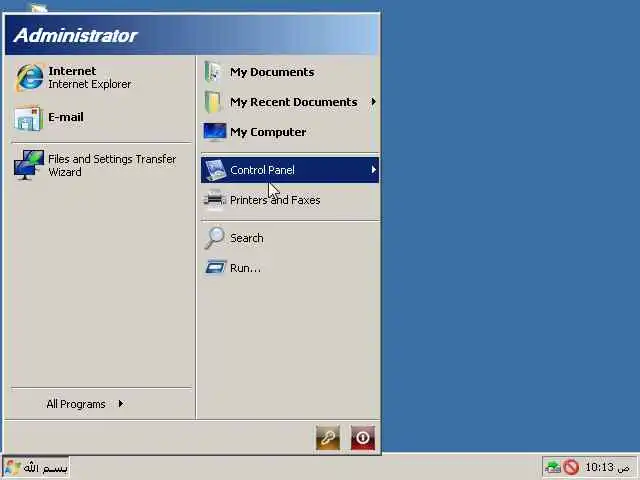Expand the My Recent Documents submenu arrow
The width and height of the screenshot is (640, 480).
tap(373, 102)
